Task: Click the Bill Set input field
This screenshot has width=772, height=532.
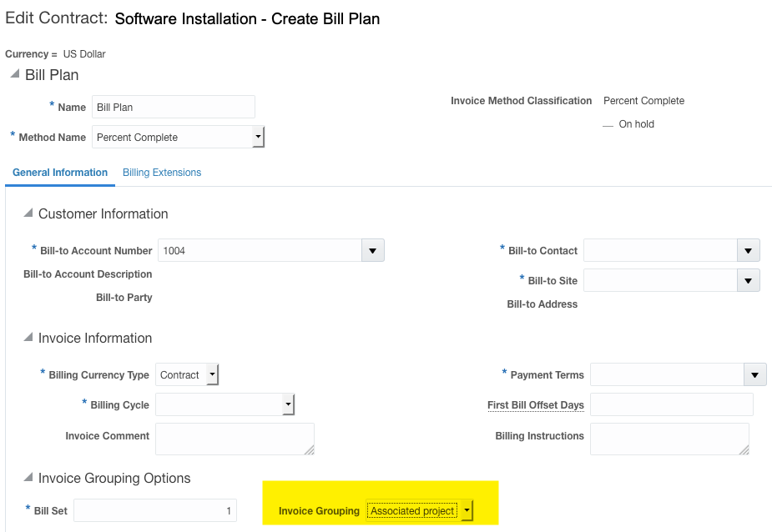Action: click(154, 510)
